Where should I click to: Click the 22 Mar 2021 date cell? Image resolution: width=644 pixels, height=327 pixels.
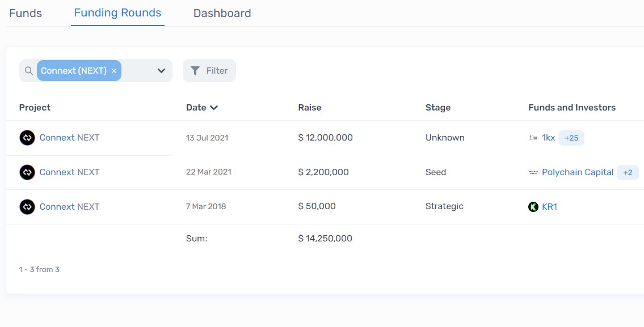pos(209,172)
